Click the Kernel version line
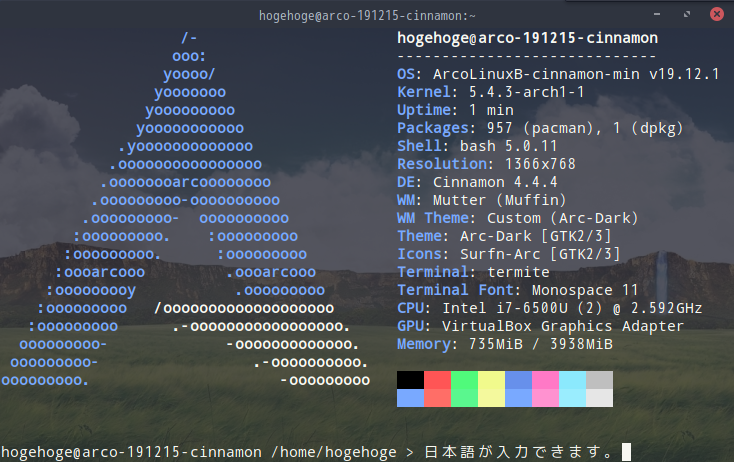Image resolution: width=734 pixels, height=462 pixels. coord(491,92)
